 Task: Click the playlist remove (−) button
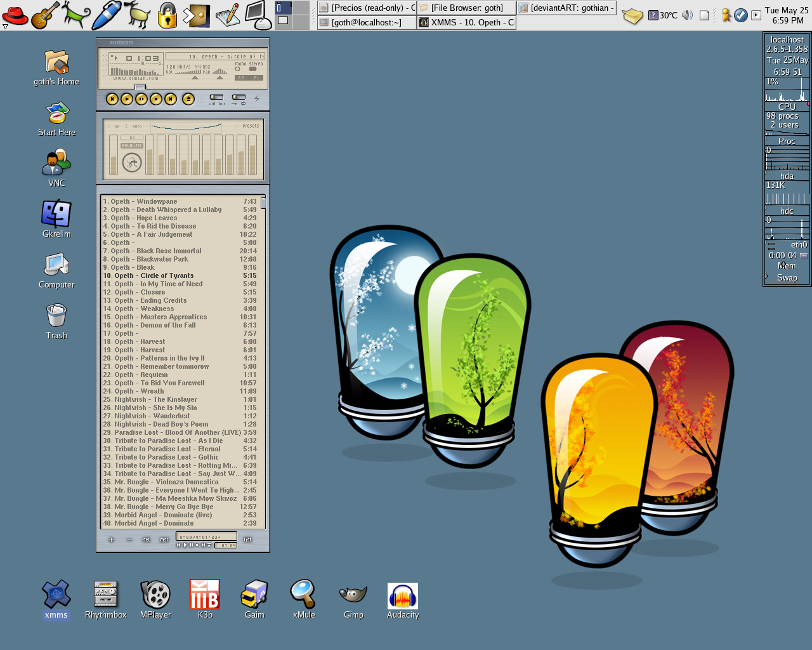tap(129, 540)
